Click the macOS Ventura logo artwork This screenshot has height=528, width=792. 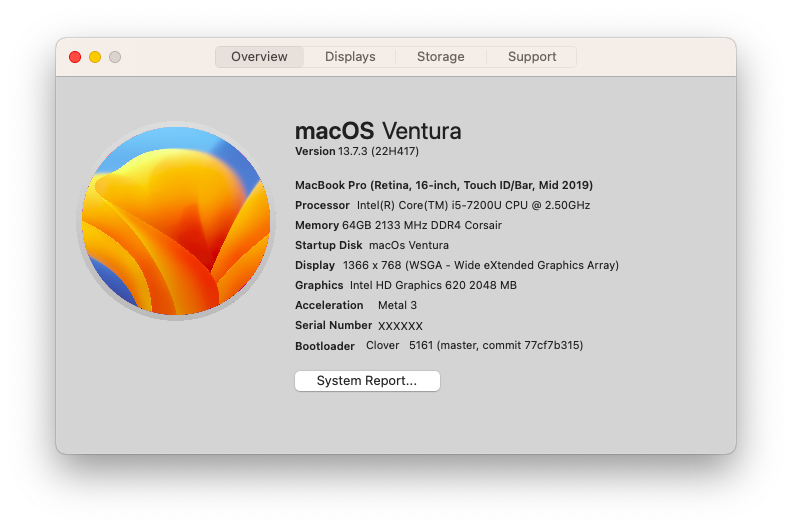coord(176,221)
